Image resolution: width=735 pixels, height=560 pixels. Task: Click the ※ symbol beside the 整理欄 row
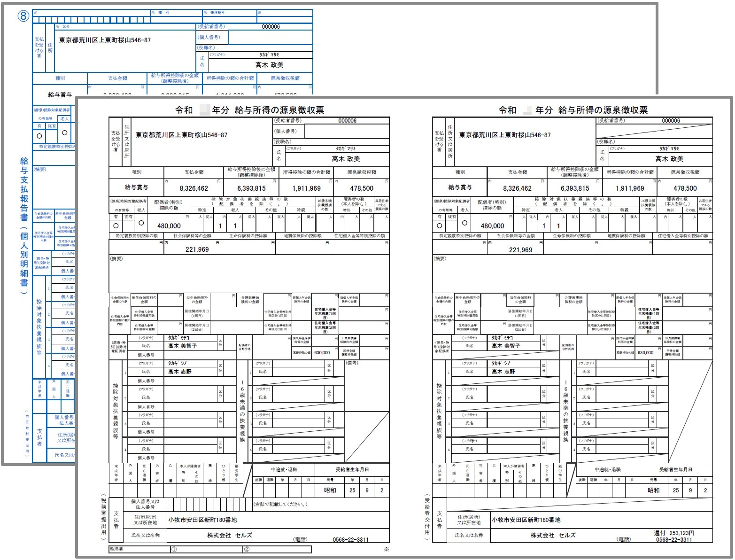pos(386,549)
